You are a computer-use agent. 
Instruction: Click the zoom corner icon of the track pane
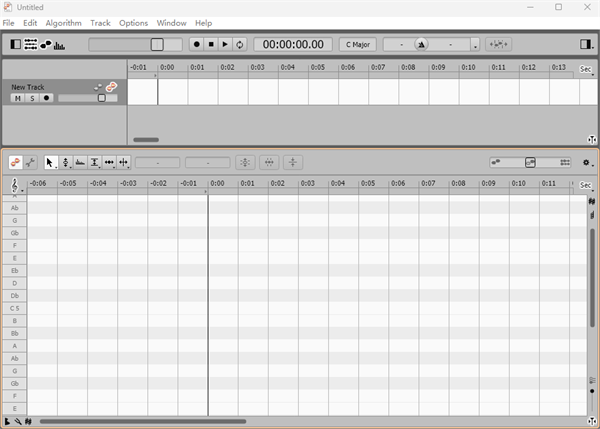coord(592,140)
